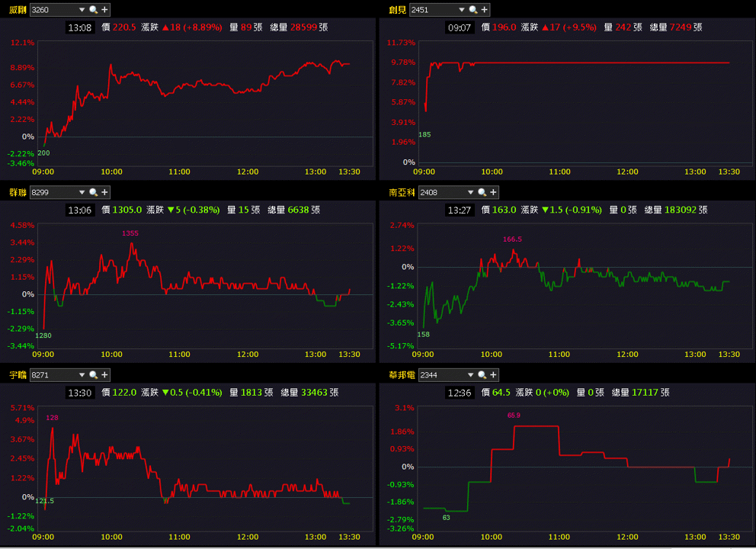This screenshot has width=756, height=549.
Task: Click the 南亞科 stock name label
Action: [x=402, y=192]
